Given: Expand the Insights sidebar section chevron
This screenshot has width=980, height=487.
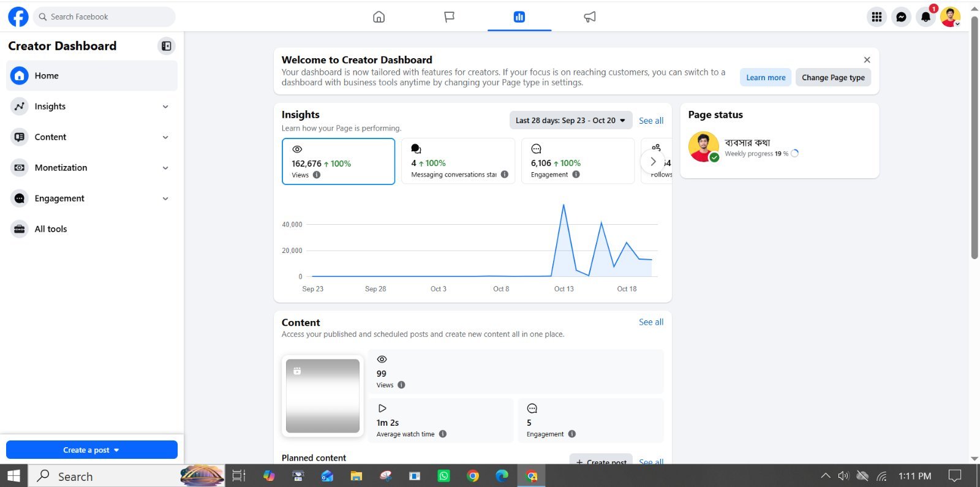Looking at the screenshot, I should [165, 107].
